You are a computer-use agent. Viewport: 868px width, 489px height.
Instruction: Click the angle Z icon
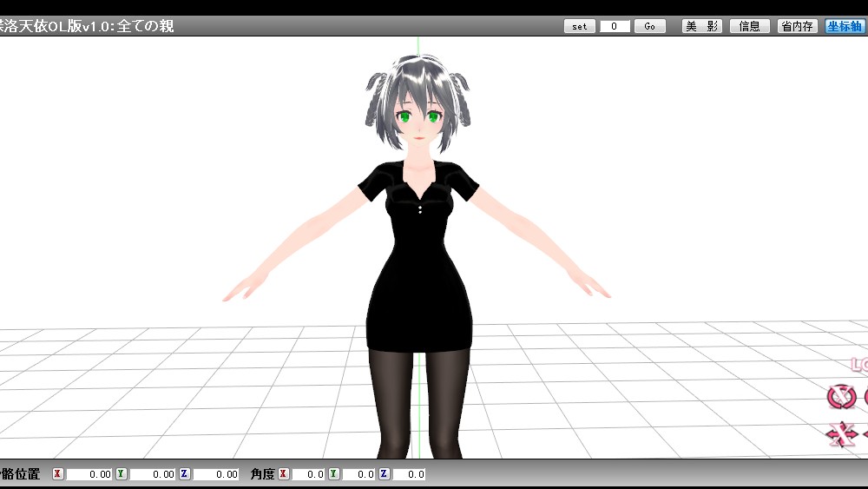click(x=385, y=474)
